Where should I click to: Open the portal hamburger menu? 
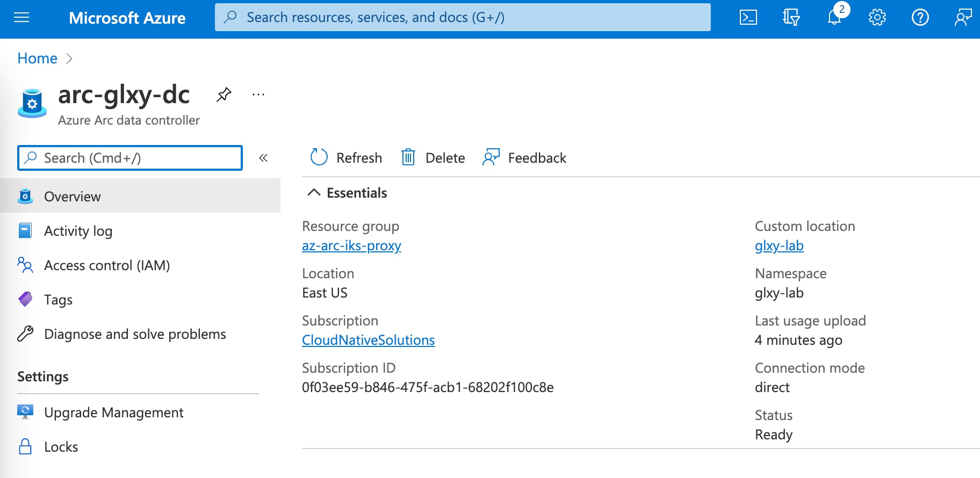(21, 18)
